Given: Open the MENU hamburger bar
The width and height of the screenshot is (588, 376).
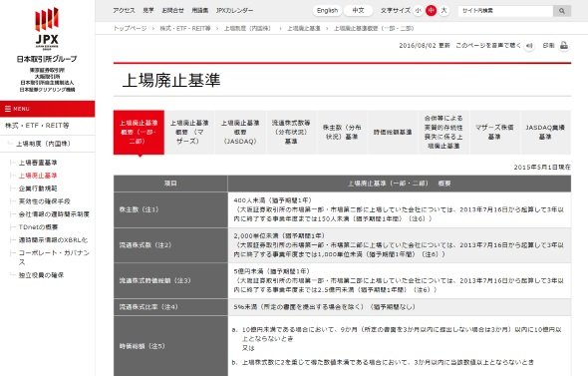Looking at the screenshot, I should point(47,109).
